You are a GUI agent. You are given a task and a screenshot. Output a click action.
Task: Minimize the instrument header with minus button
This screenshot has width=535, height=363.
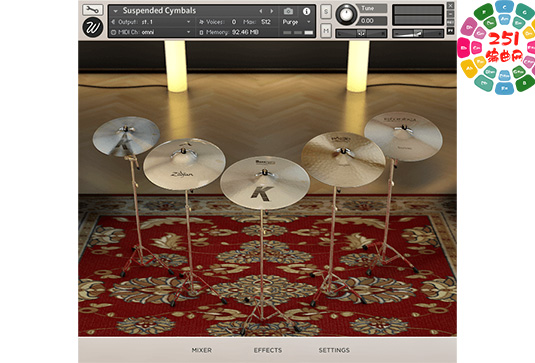(450, 14)
